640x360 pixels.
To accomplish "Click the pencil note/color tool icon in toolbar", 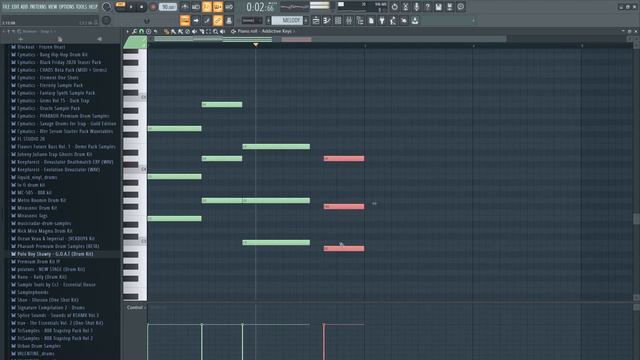I will point(207,20).
